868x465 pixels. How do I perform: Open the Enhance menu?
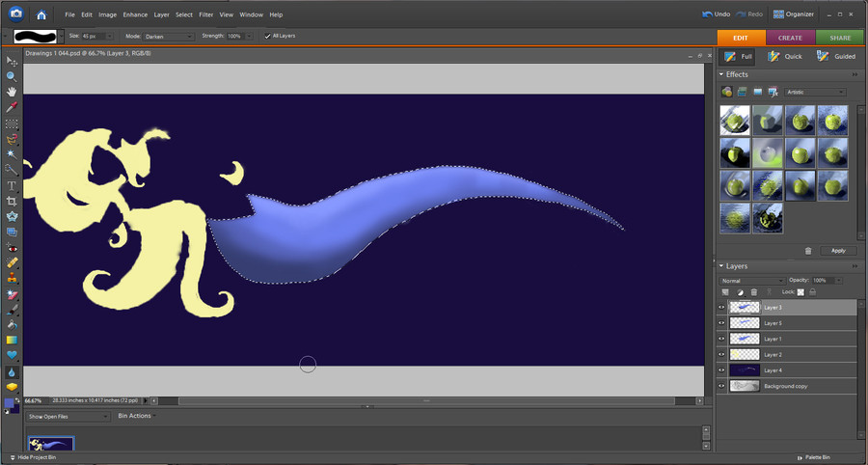coord(135,14)
